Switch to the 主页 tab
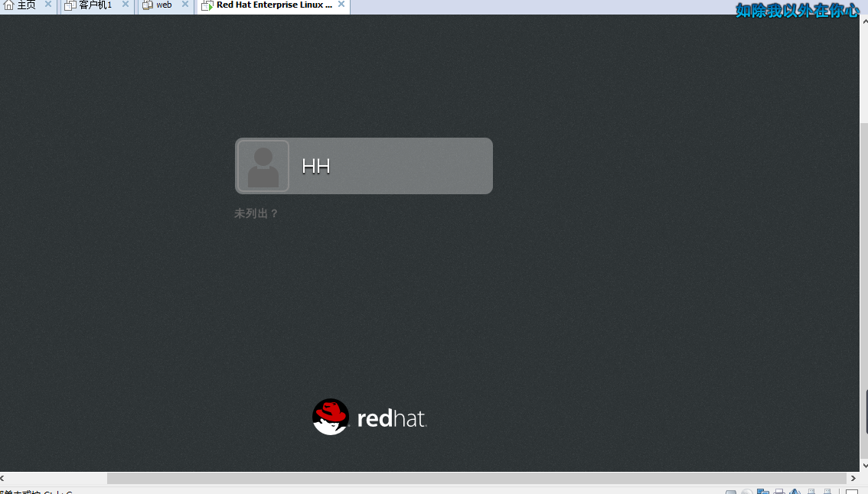The image size is (868, 494). coord(28,5)
